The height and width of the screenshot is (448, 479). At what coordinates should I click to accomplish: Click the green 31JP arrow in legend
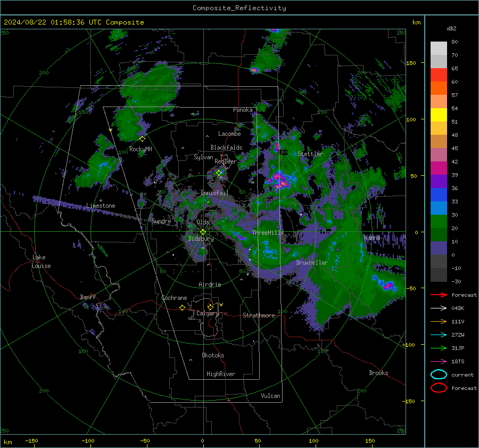[x=439, y=348]
